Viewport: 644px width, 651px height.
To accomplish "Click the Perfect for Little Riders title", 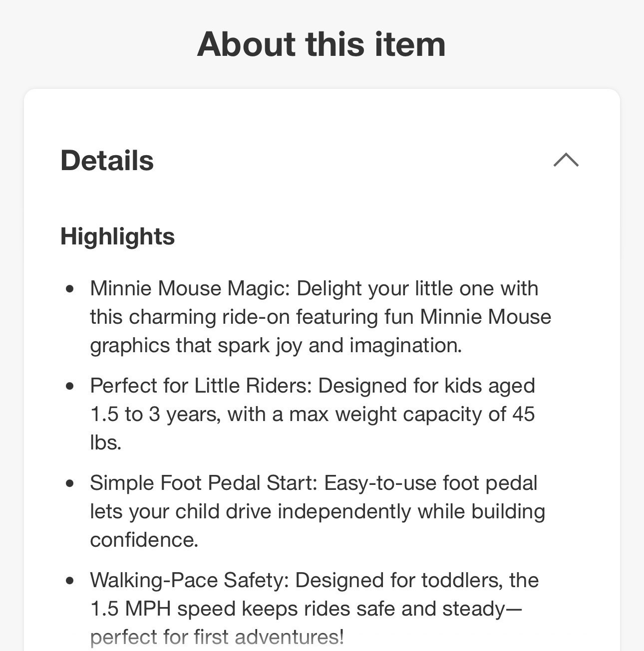I will coord(201,386).
